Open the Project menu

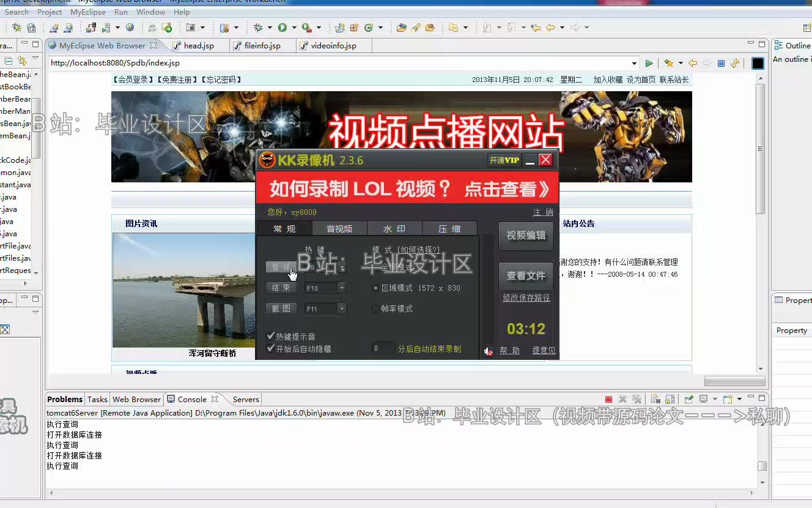click(x=50, y=12)
